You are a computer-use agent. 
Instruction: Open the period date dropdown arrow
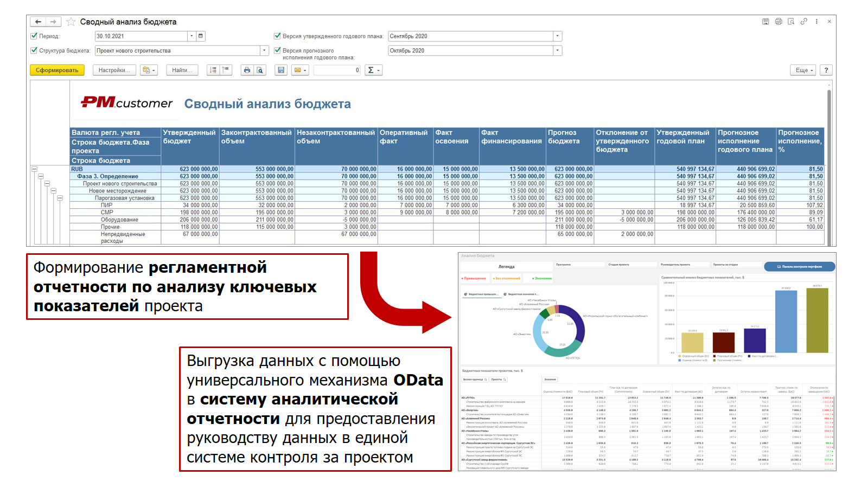[192, 36]
